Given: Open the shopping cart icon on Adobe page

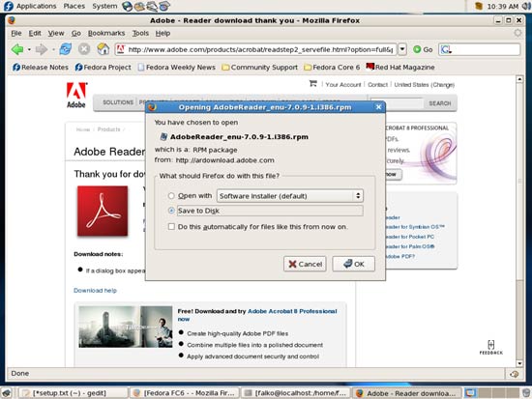Looking at the screenshot, I should pos(313,83).
